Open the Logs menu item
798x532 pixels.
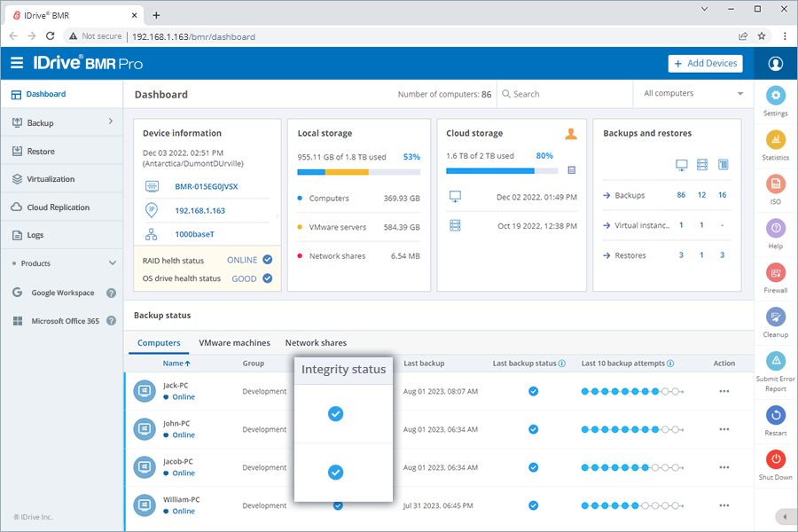[x=61, y=235]
